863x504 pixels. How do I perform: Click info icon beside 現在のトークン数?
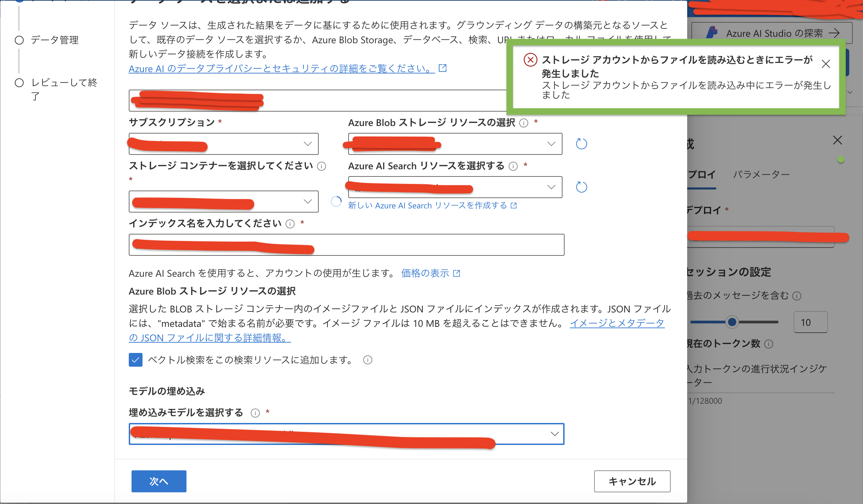point(769,344)
